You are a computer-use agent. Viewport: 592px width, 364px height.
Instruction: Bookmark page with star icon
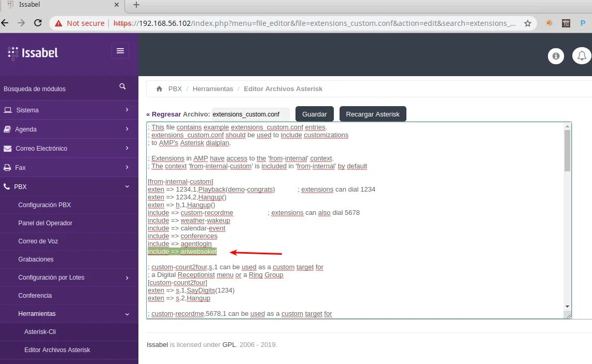pyautogui.click(x=527, y=23)
